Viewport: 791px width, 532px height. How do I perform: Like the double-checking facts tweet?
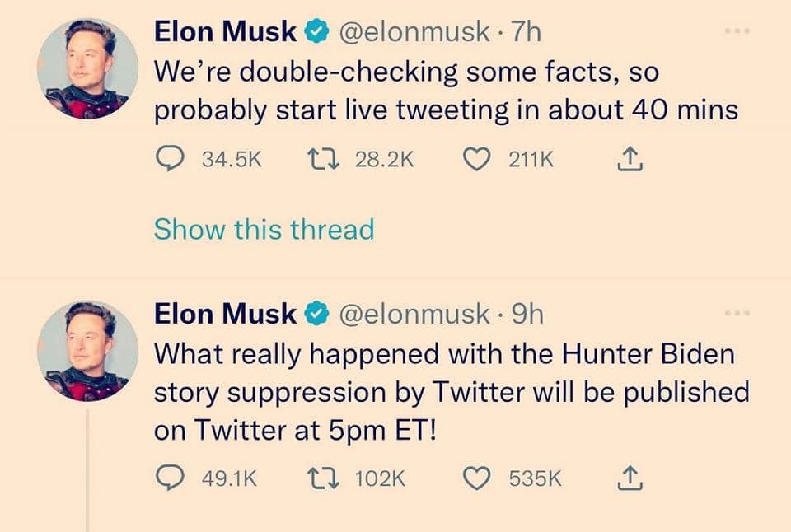click(x=476, y=160)
